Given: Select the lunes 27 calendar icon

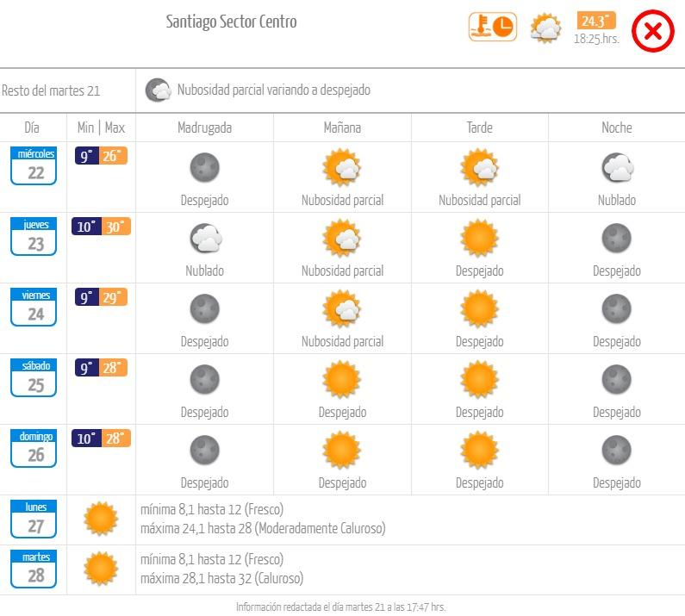Looking at the screenshot, I should [34, 520].
